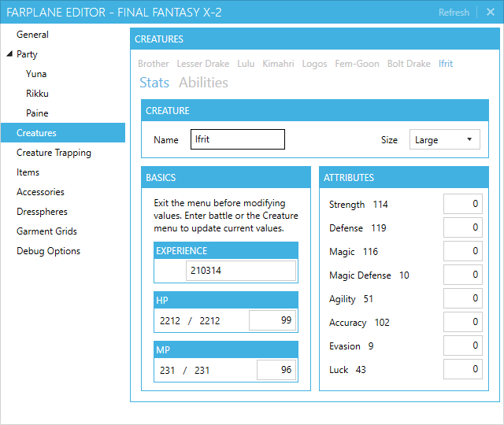Open Paine party member page
This screenshot has height=425, width=504.
(x=37, y=113)
